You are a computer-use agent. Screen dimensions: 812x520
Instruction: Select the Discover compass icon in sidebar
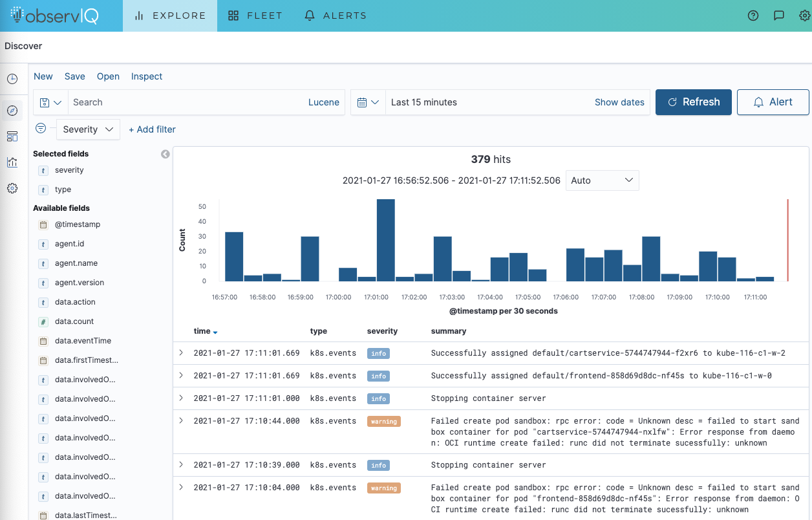[x=12, y=111]
